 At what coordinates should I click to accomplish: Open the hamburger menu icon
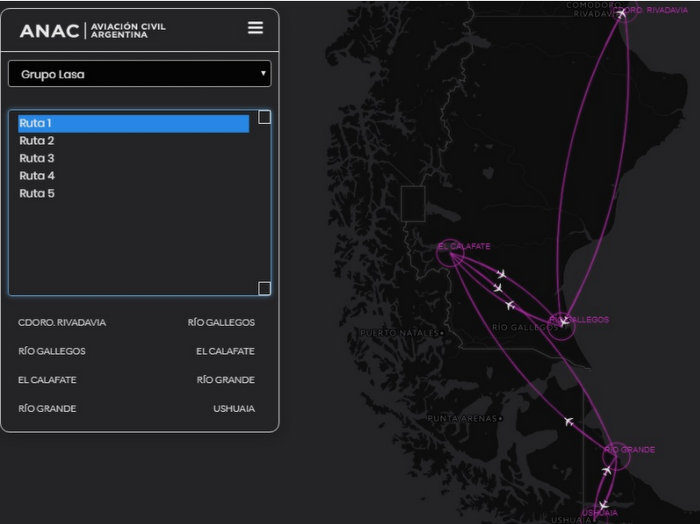[255, 28]
